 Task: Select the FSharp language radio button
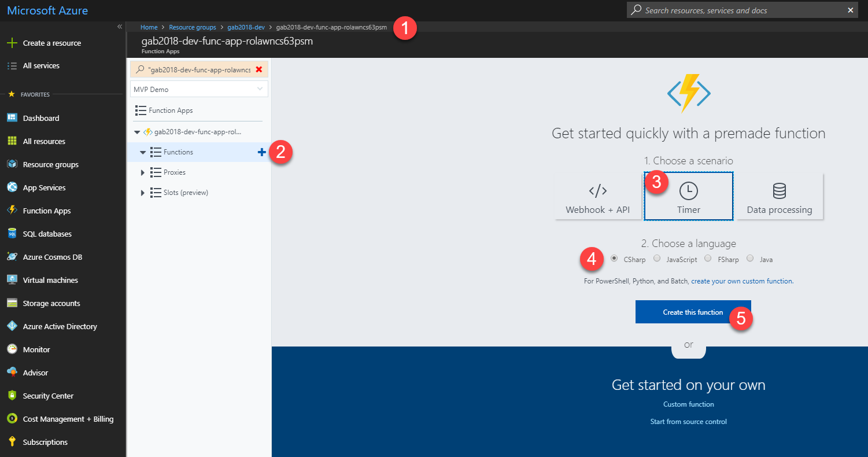point(708,259)
